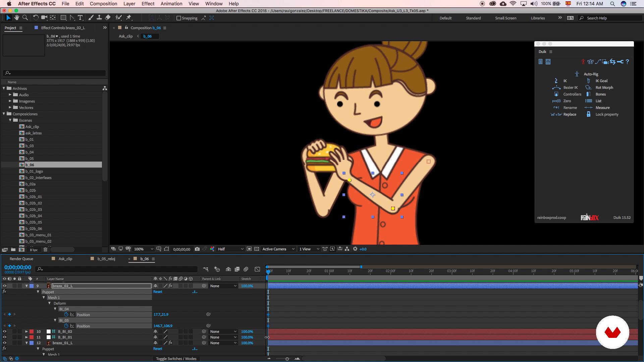Switch to the Ask_clip timeline tab
The width and height of the screenshot is (644, 362).
click(x=65, y=259)
